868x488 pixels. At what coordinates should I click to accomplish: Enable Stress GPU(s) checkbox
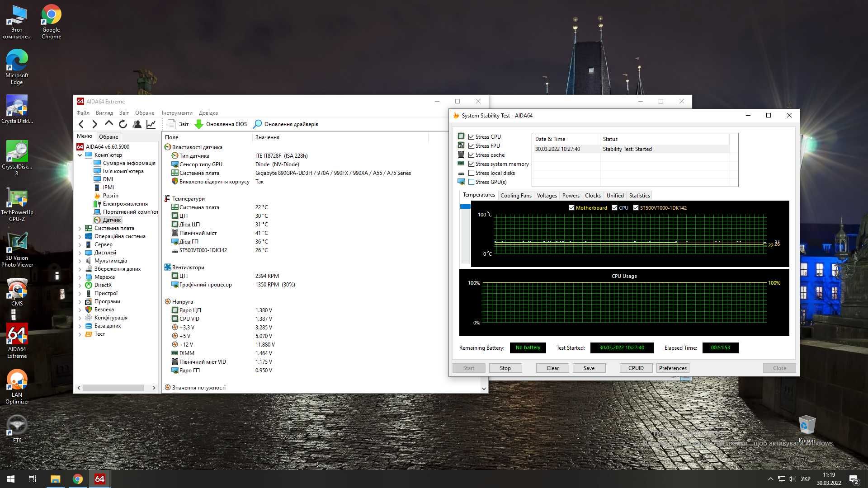coord(472,182)
